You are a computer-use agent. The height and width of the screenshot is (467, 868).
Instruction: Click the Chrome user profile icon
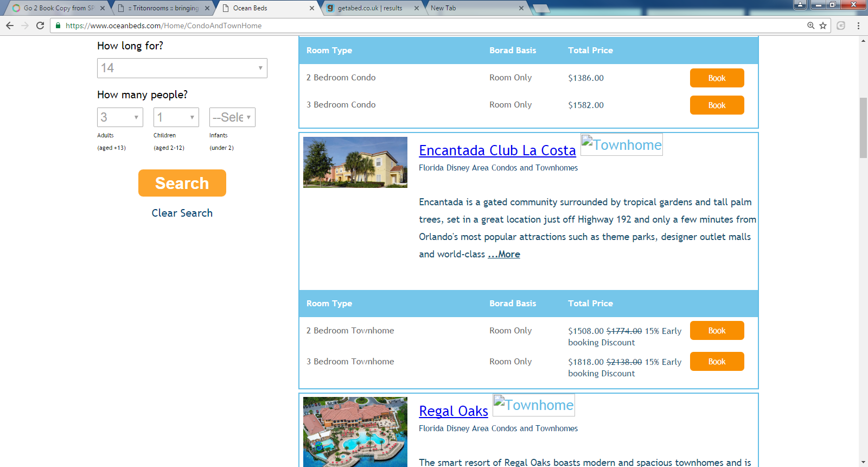pos(800,4)
